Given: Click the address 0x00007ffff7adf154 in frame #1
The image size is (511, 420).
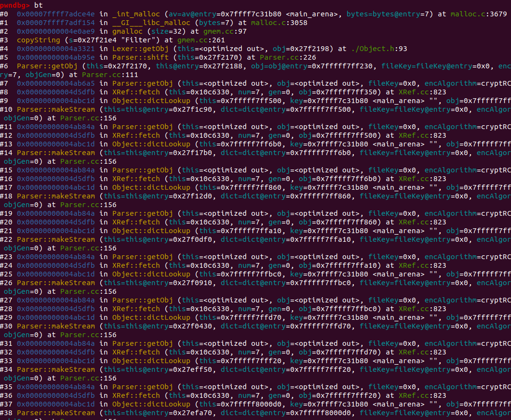Looking at the screenshot, I should coord(56,23).
